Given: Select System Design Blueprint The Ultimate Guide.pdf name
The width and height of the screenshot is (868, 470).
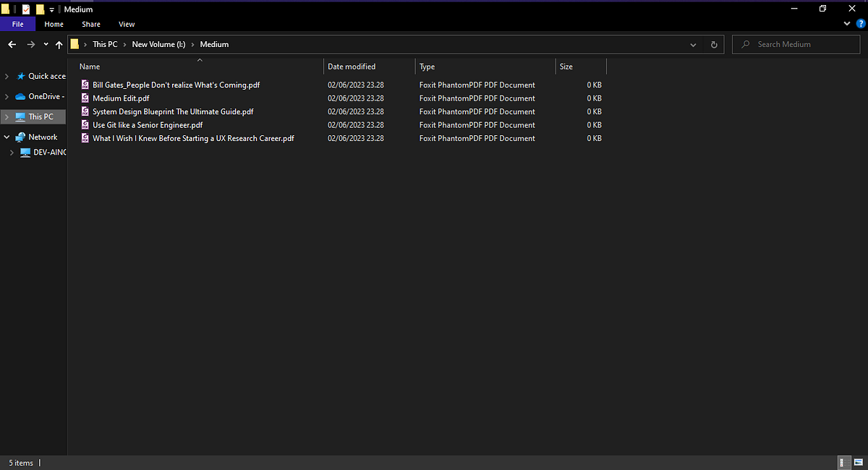Looking at the screenshot, I should click(x=173, y=111).
